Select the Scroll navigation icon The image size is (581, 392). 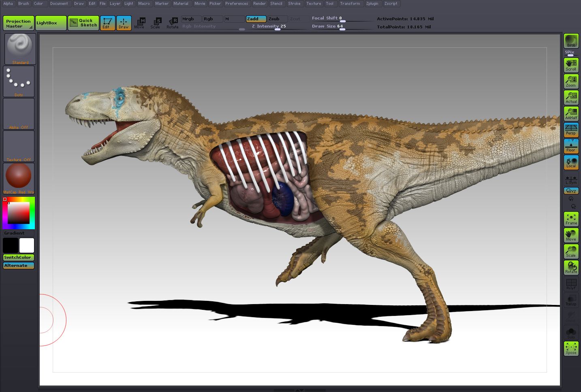pos(571,65)
